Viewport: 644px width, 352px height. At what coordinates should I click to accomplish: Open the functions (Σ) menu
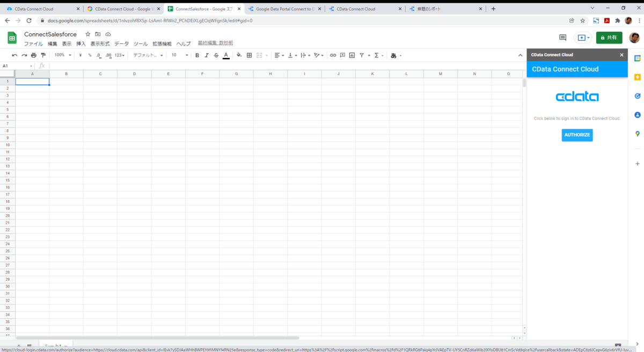point(378,55)
